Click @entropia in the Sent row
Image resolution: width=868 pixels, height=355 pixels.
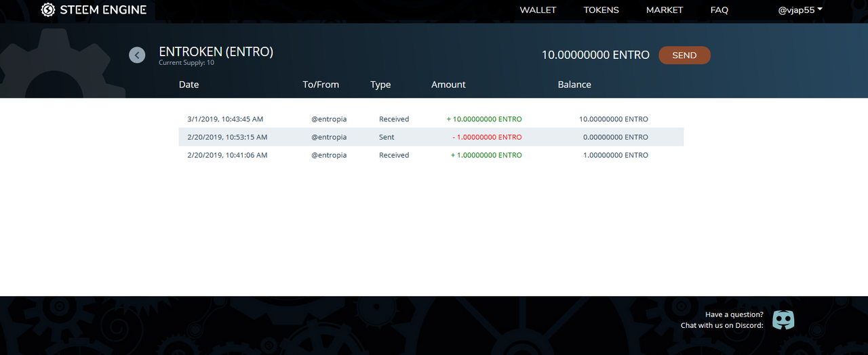(x=329, y=137)
